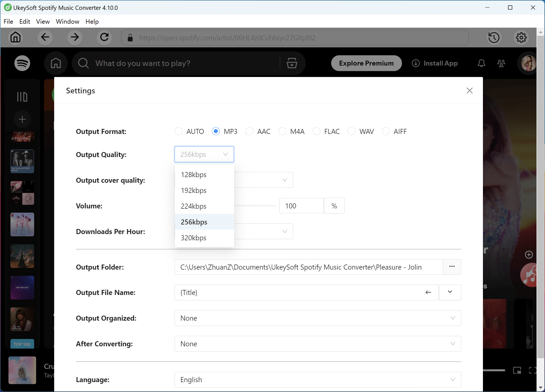The height and width of the screenshot is (392, 545).
Task: Open the Help menu
Action: pyautogui.click(x=92, y=21)
